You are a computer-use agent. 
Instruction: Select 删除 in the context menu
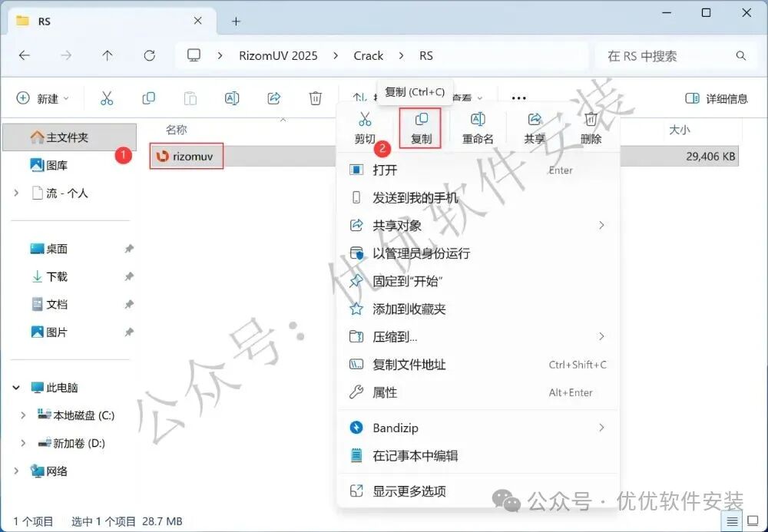[x=591, y=128]
